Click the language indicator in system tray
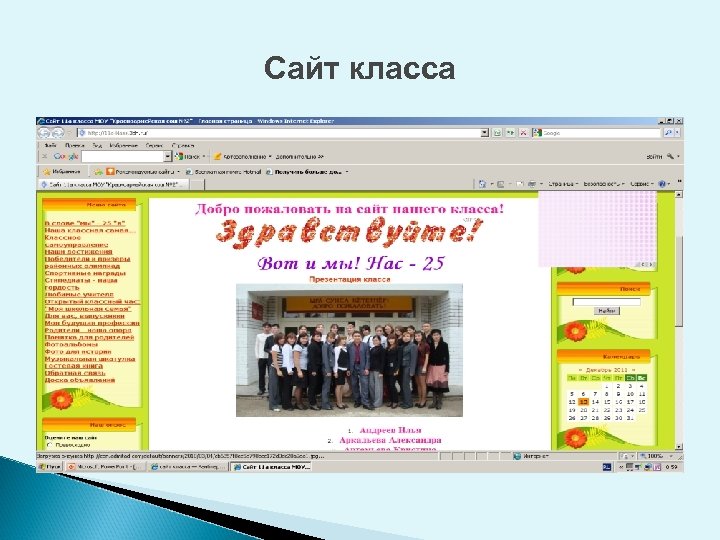Viewport: 720px width, 540px height. click(x=607, y=467)
